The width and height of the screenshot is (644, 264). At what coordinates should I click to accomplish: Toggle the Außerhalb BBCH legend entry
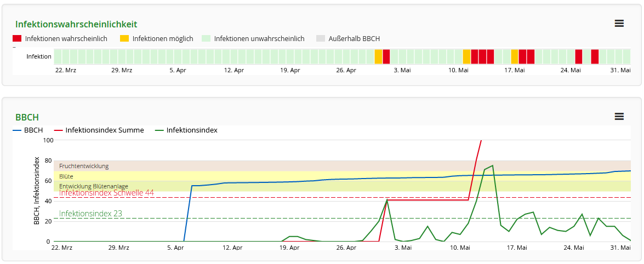pos(354,39)
